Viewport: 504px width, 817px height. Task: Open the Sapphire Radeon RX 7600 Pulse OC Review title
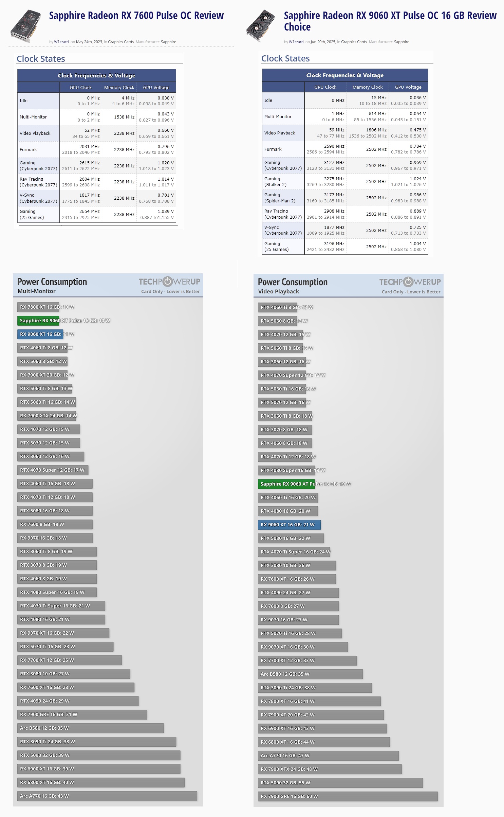136,16
